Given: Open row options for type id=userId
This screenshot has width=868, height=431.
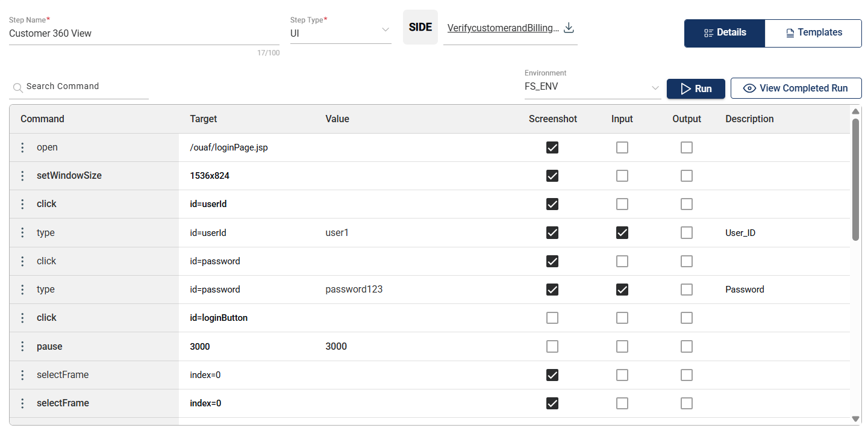Looking at the screenshot, I should [x=22, y=232].
